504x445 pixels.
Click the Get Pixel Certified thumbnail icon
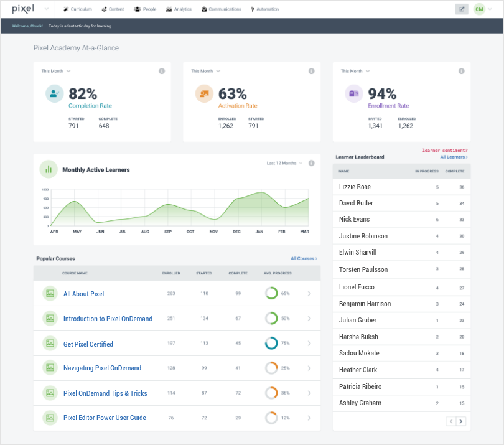coord(50,343)
